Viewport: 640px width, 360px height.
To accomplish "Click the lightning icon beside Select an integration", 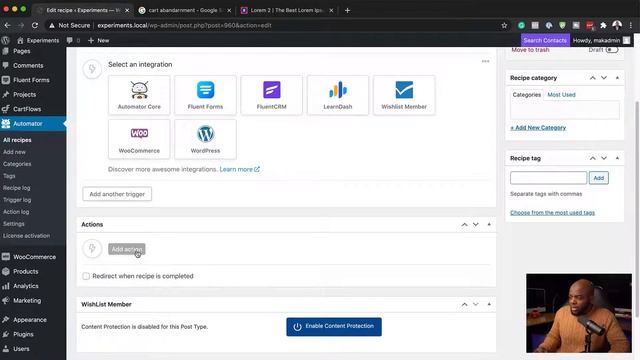I will 92,69.
